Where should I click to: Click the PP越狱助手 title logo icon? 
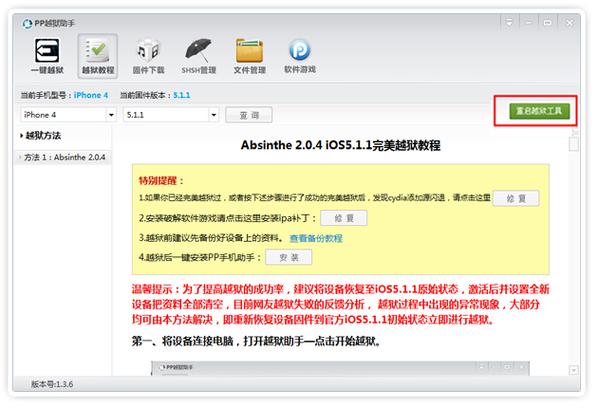click(27, 24)
